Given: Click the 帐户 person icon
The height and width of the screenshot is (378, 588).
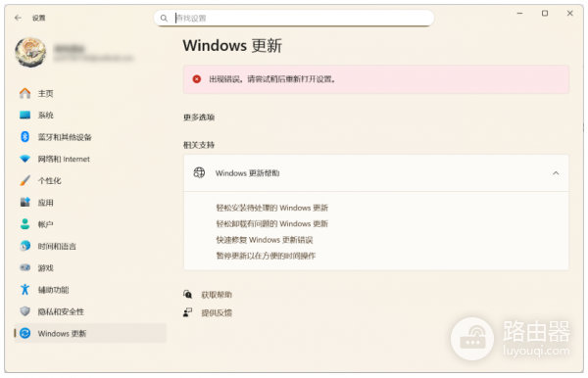Looking at the screenshot, I should (25, 224).
